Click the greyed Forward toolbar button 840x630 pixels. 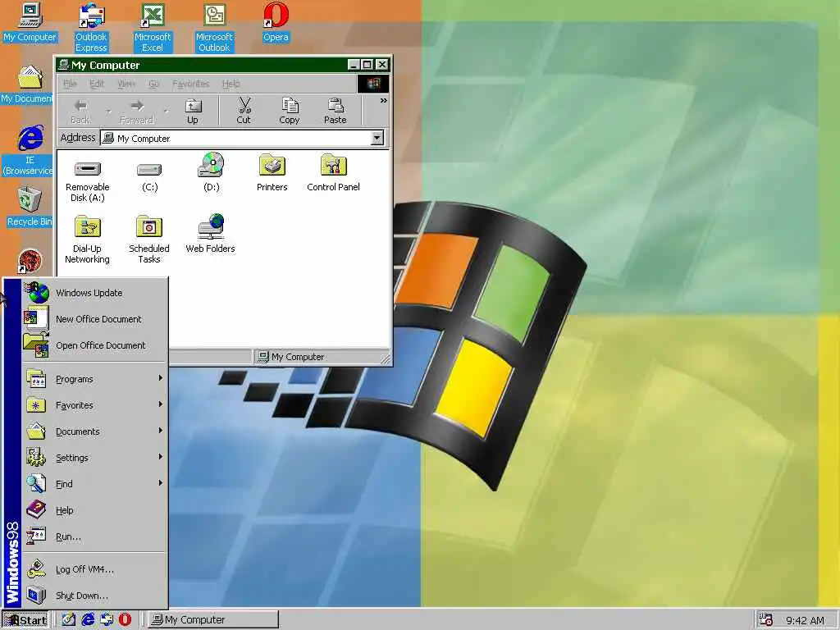point(137,111)
